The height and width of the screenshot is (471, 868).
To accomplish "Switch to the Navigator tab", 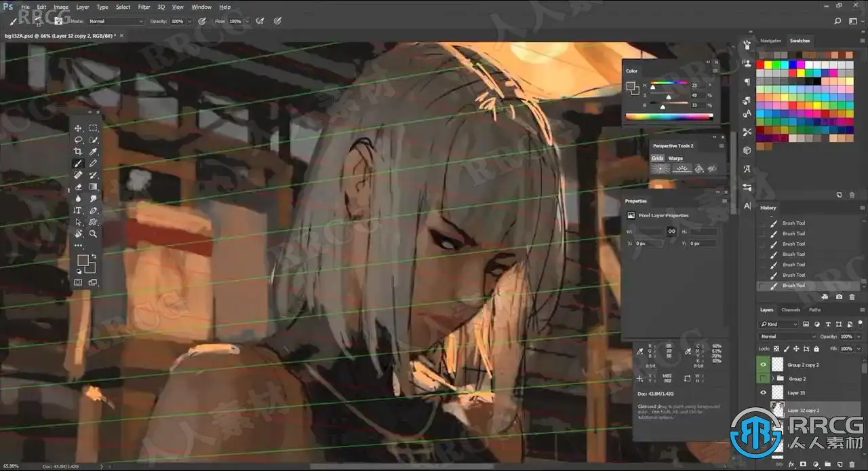I will pyautogui.click(x=770, y=41).
